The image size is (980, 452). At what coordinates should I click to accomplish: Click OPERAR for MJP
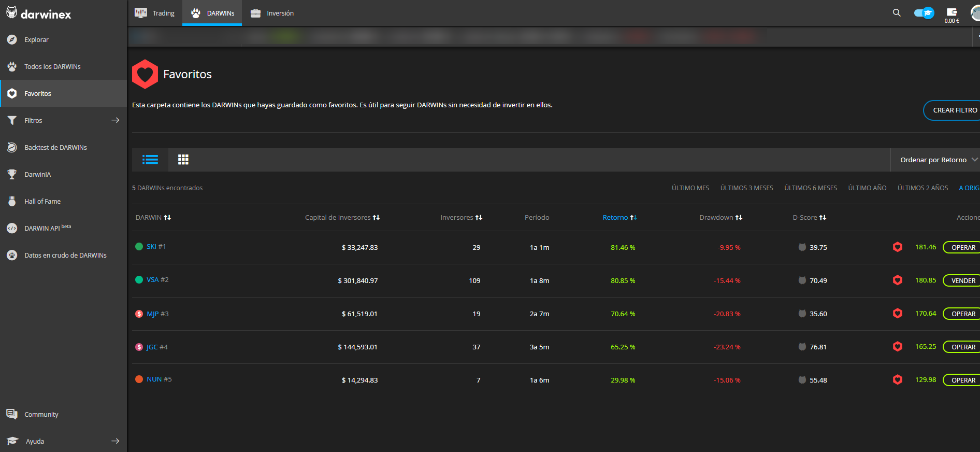962,314
